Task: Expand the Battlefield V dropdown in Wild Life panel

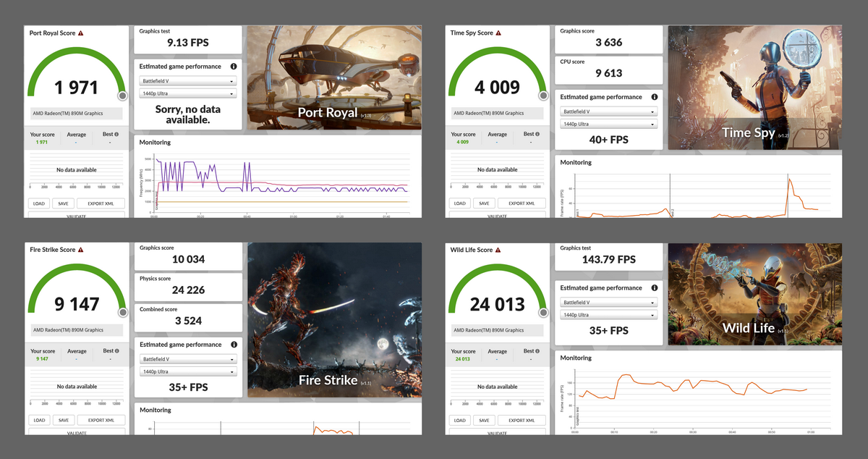Action: (x=609, y=303)
